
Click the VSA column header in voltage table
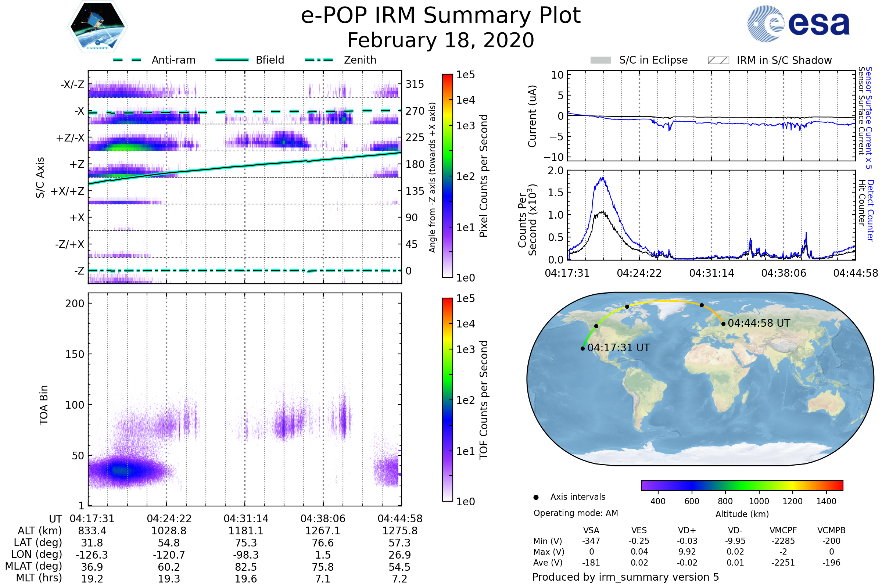pos(591,530)
